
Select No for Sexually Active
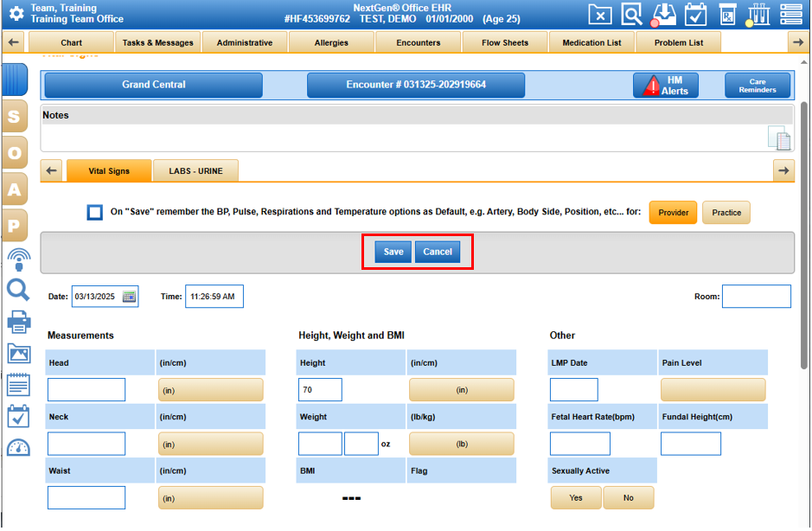pos(628,497)
